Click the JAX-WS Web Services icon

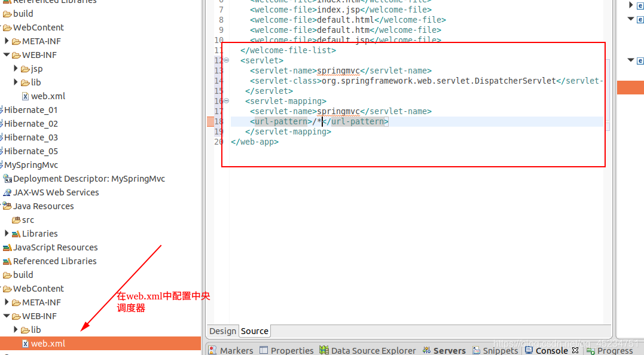coord(8,192)
